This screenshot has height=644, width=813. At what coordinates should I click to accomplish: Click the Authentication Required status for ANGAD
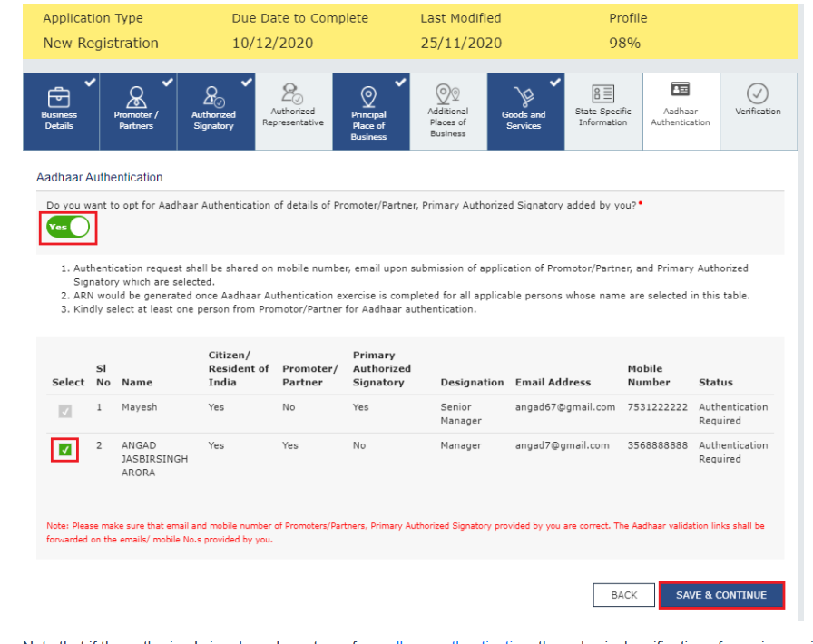pyautogui.click(x=733, y=452)
